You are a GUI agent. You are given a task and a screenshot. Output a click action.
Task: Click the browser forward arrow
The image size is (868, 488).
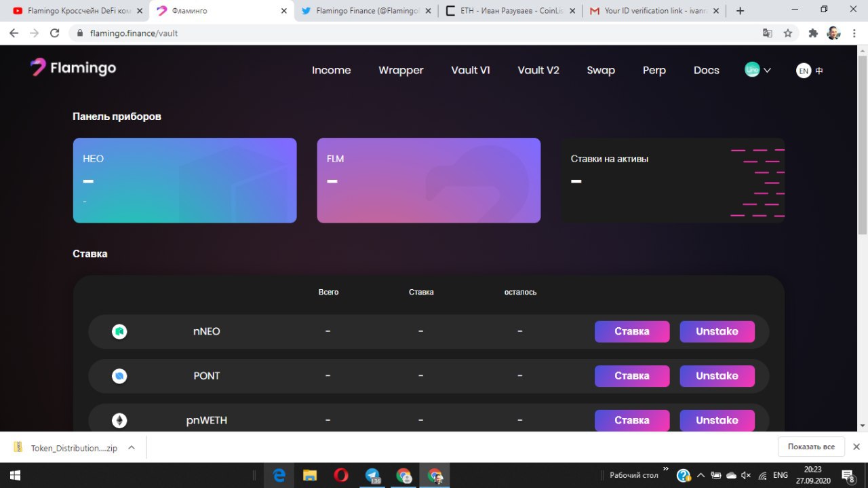(x=35, y=33)
